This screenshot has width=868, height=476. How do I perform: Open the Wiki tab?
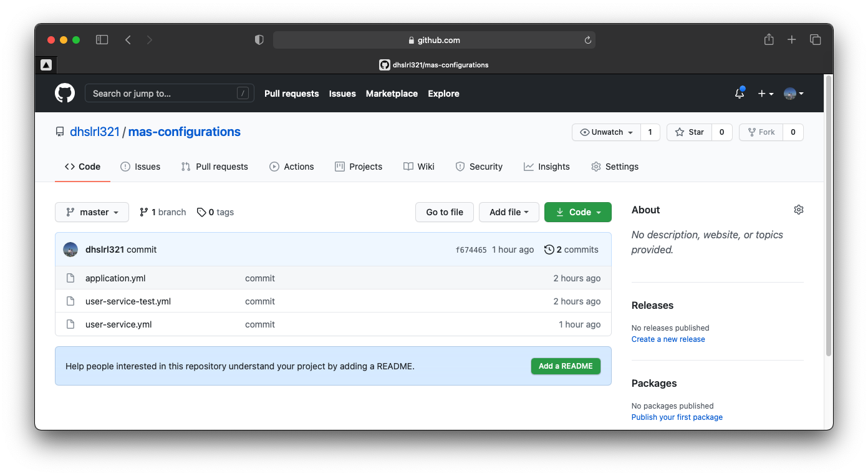point(419,167)
